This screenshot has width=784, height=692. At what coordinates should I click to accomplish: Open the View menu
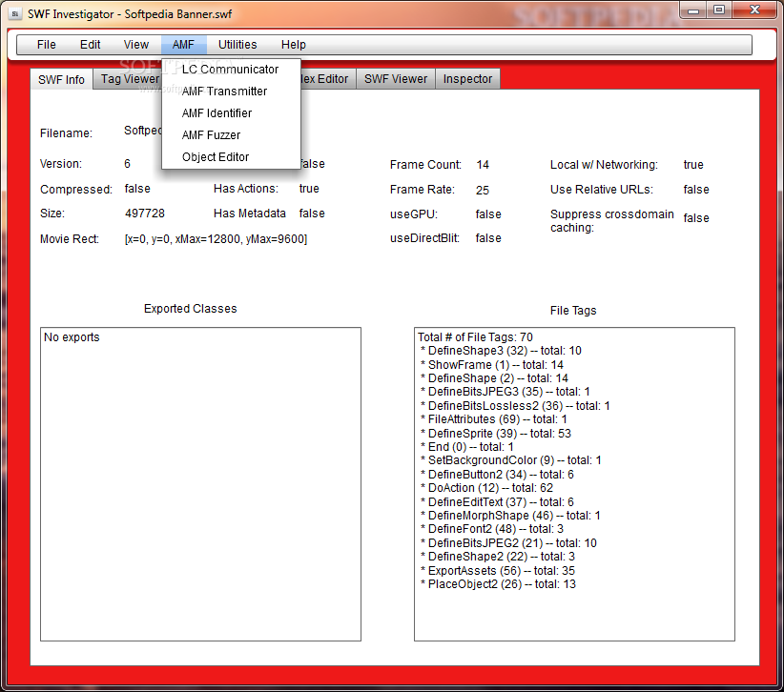coord(136,45)
